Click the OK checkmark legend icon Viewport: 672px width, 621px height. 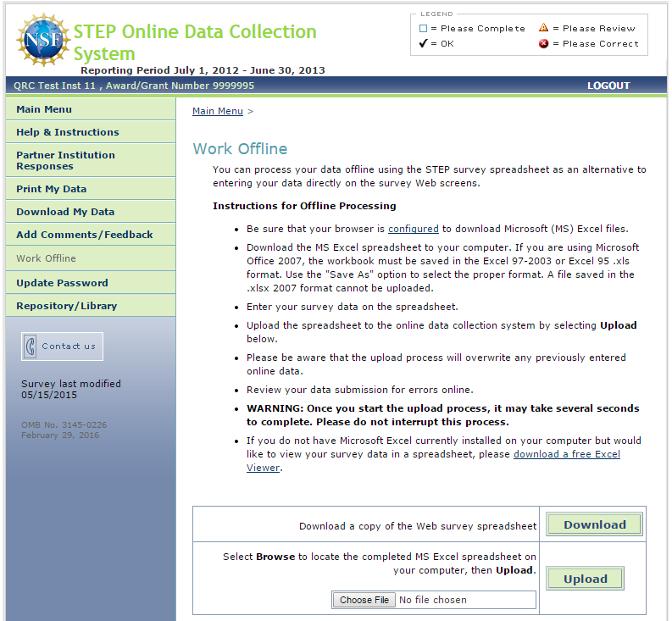click(x=423, y=43)
